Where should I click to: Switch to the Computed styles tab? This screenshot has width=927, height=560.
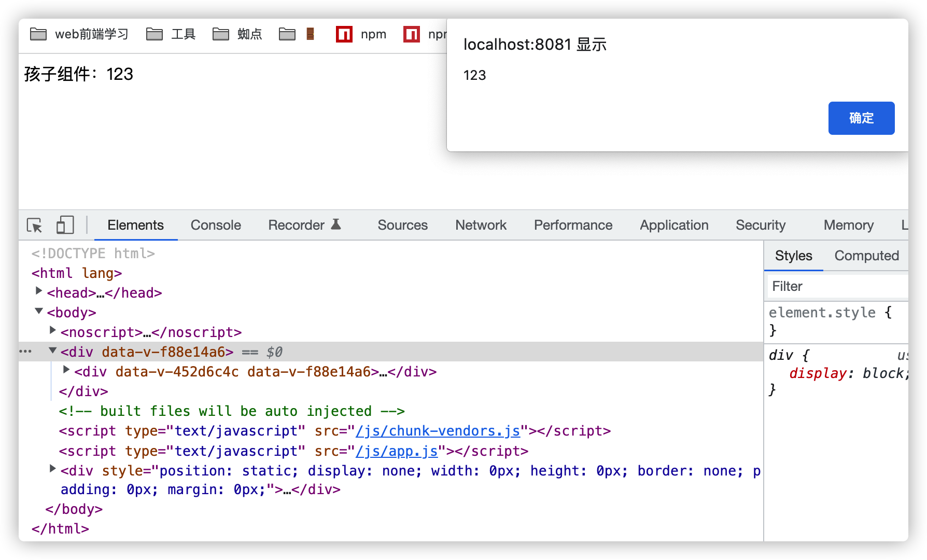click(866, 256)
